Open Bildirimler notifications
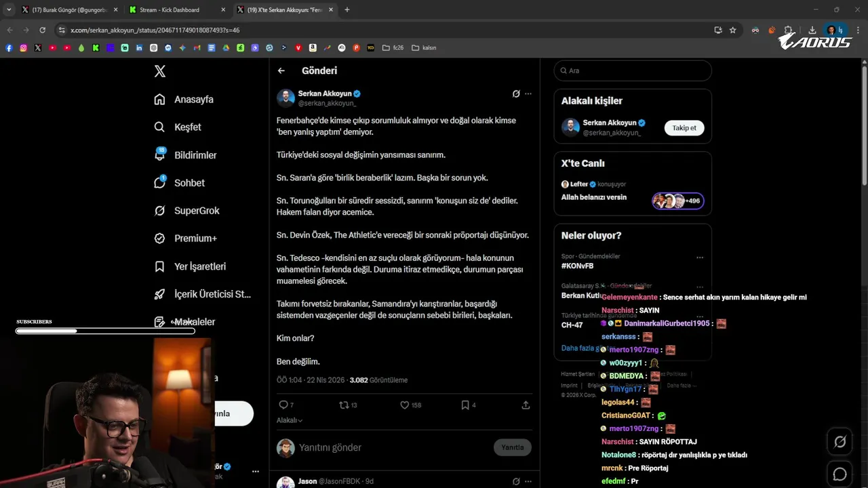This screenshot has height=488, width=868. pos(186,155)
